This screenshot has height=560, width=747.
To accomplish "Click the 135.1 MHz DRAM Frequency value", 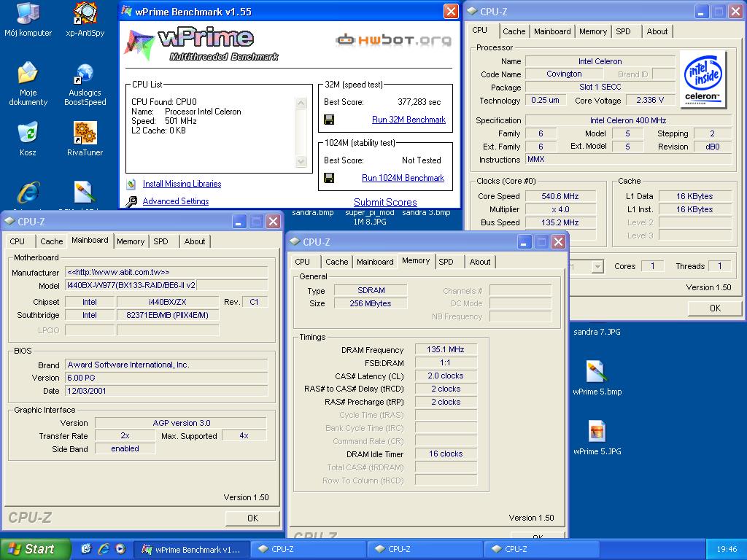I will [446, 349].
